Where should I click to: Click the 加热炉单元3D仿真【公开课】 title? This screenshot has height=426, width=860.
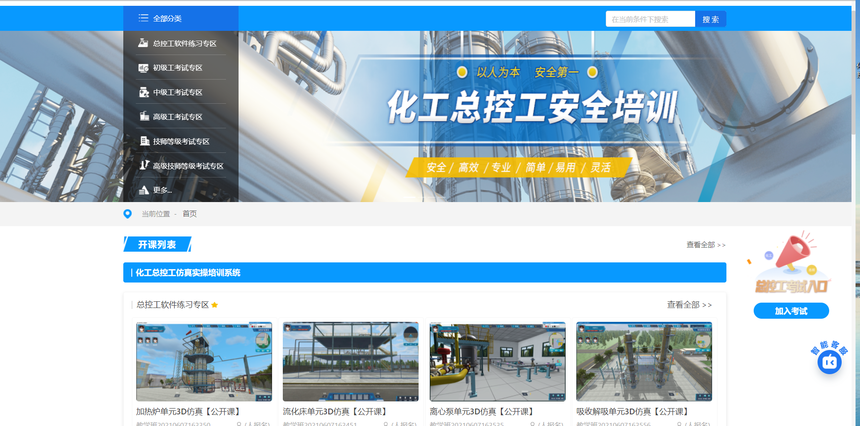pyautogui.click(x=188, y=411)
